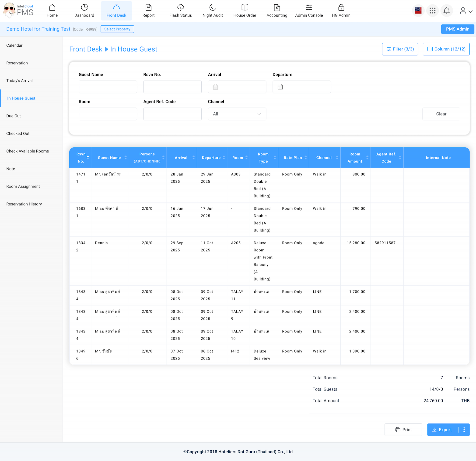
Task: Open user profile dropdown menu
Action: coord(466,11)
